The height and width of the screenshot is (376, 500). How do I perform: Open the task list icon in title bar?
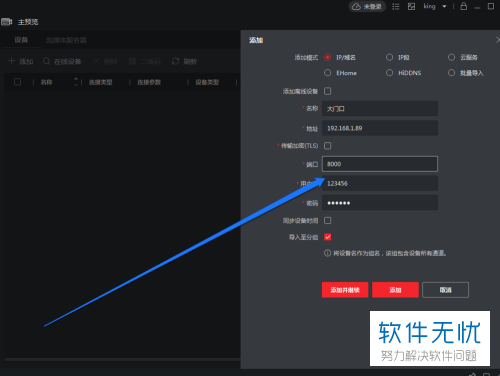(396, 7)
